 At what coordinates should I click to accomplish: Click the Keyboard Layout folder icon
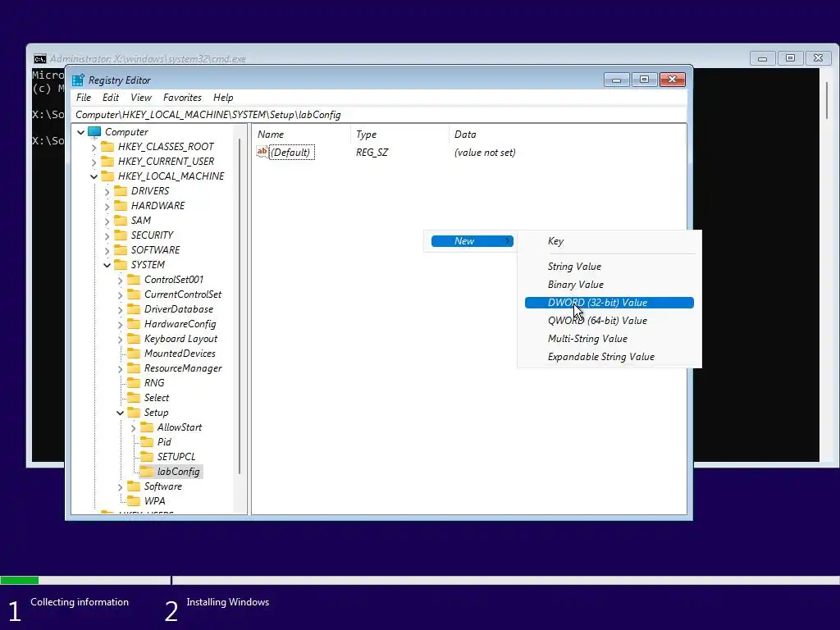click(x=134, y=339)
